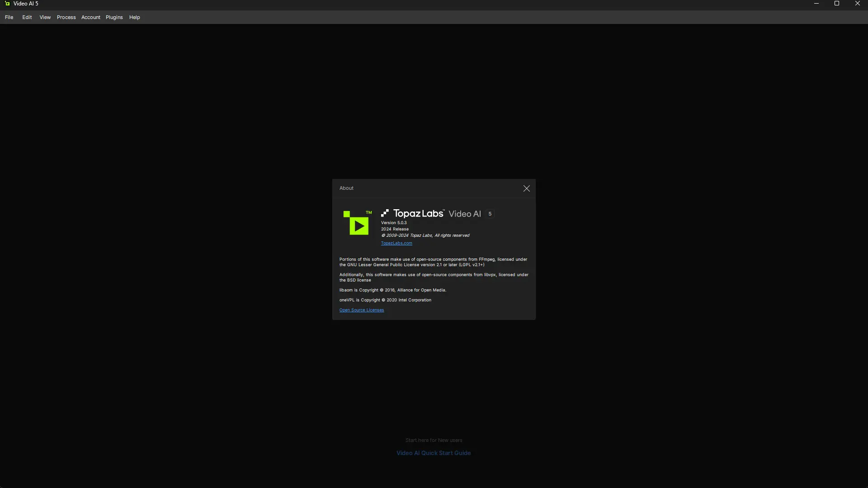This screenshot has width=868, height=488.
Task: Close the About dialog
Action: point(526,188)
